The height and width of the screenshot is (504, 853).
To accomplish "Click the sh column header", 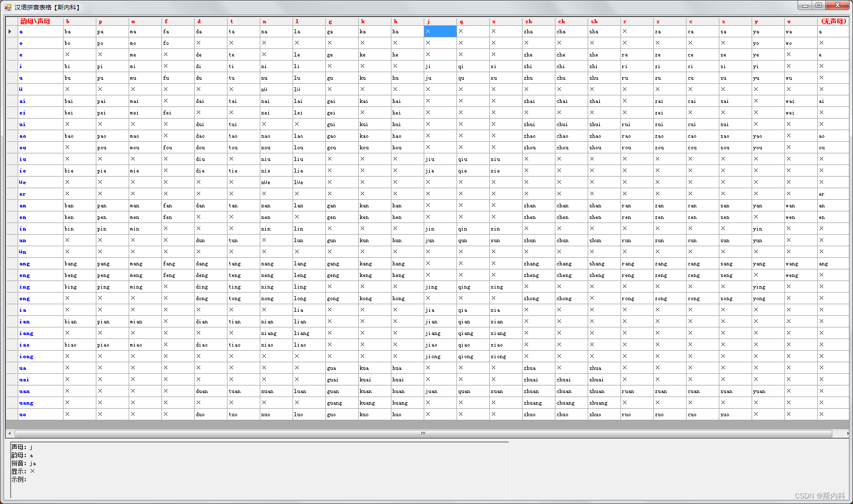I will (604, 21).
